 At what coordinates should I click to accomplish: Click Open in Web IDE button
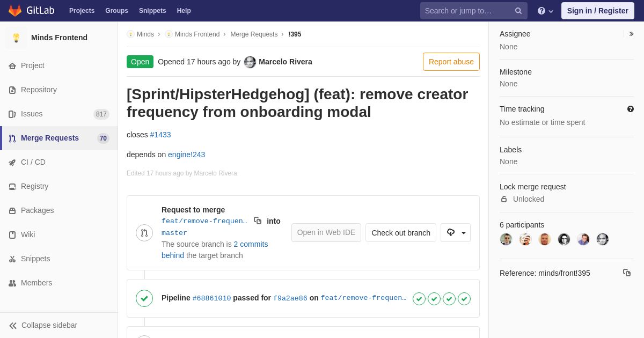tap(326, 232)
